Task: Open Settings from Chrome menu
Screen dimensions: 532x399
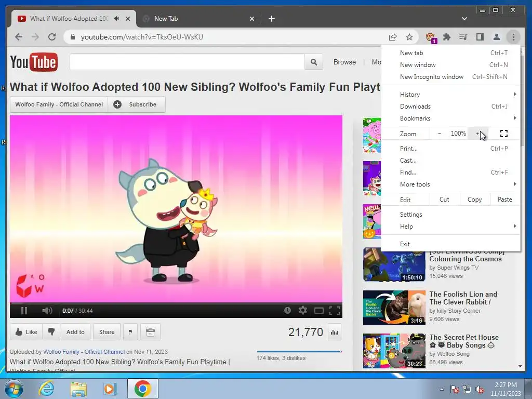Action: [x=450, y=215]
